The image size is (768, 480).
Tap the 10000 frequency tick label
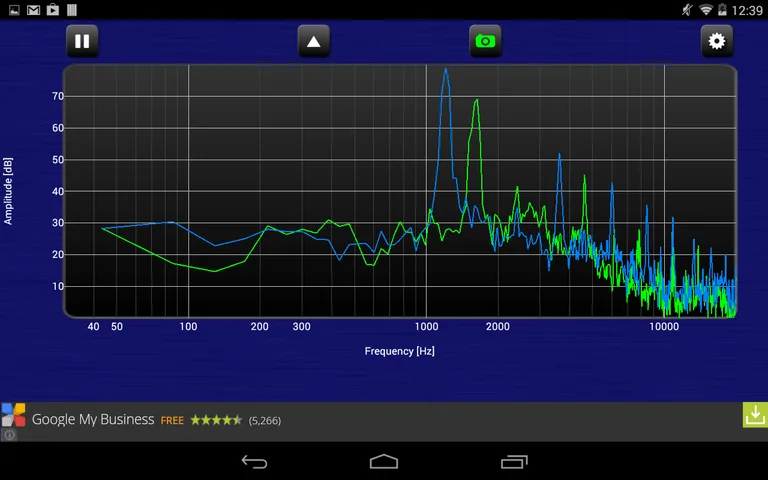click(x=664, y=327)
